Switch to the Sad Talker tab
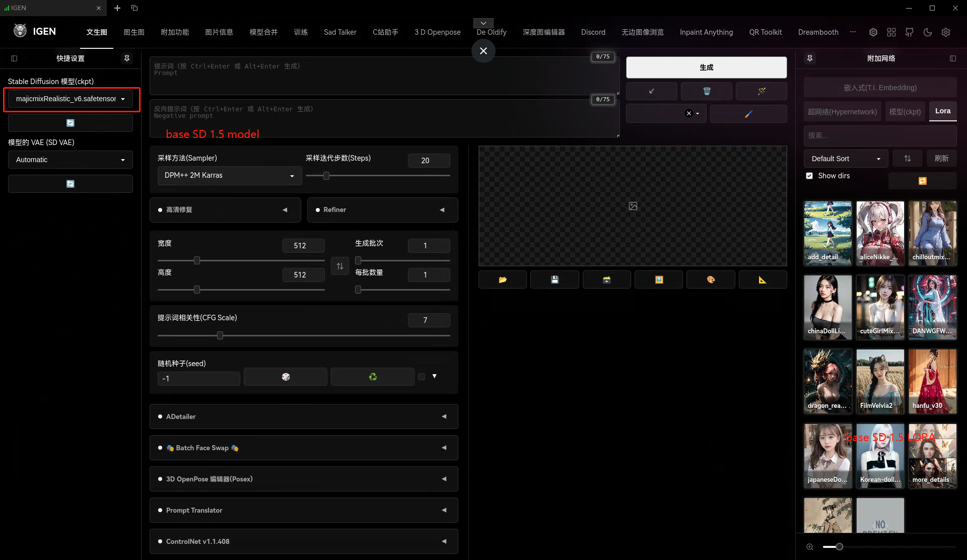This screenshot has height=560, width=967. (x=340, y=32)
